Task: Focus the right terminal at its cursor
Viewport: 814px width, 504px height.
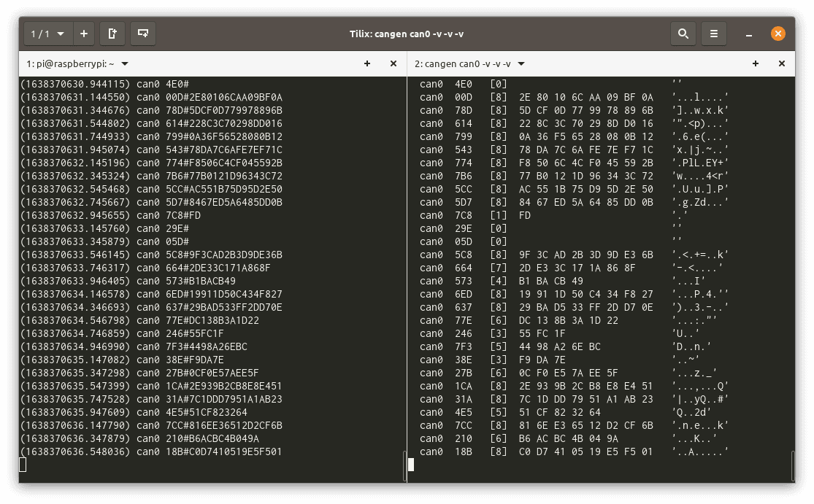Action: tap(411, 465)
